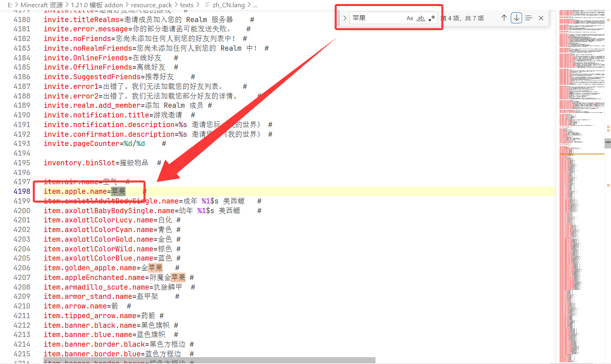Open the resource_pack breadcrumb folder

tap(151, 5)
